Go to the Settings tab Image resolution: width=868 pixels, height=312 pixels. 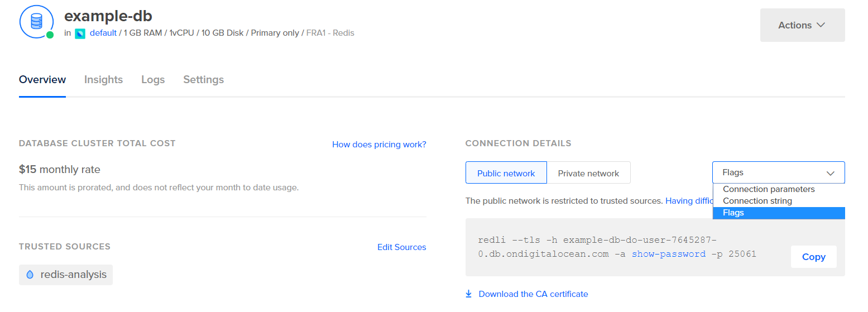pos(203,80)
